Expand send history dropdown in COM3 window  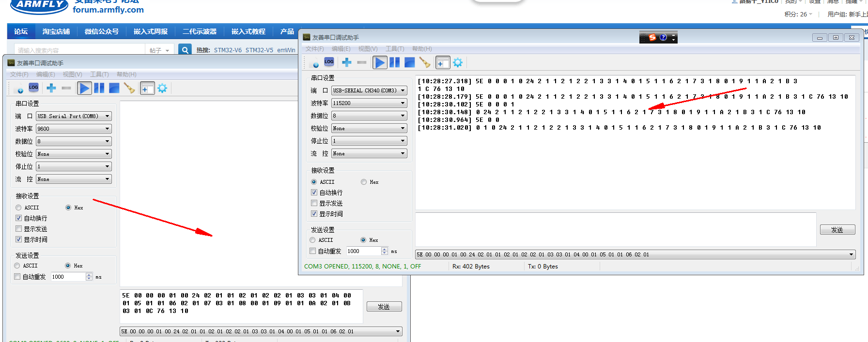click(x=851, y=254)
